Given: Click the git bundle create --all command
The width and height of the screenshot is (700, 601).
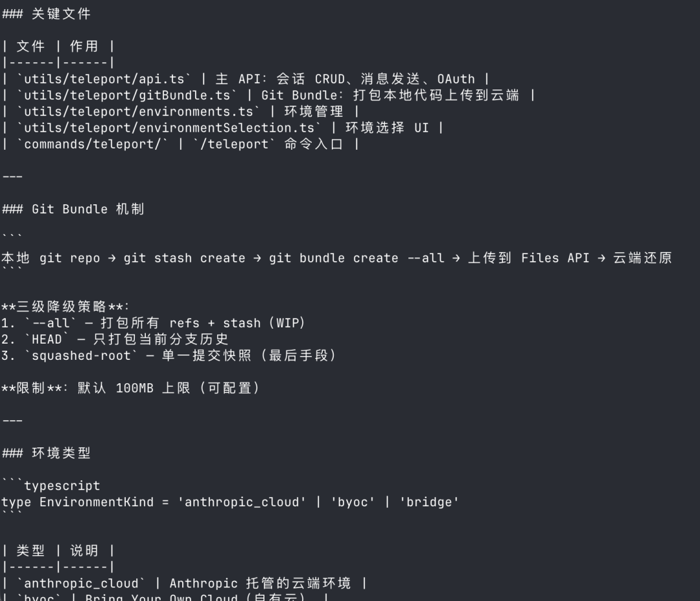Looking at the screenshot, I should point(356,258).
